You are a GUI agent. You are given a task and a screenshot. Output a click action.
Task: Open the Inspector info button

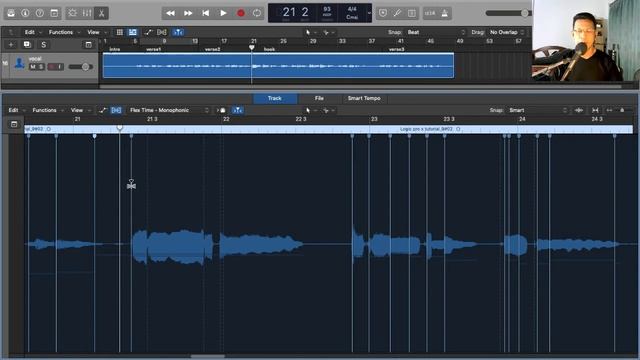pyautogui.click(x=25, y=13)
